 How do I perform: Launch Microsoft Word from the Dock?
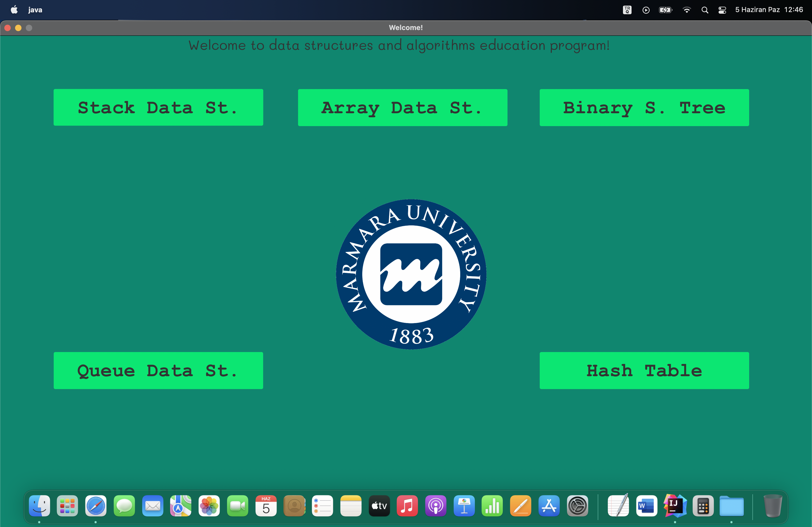[647, 506]
